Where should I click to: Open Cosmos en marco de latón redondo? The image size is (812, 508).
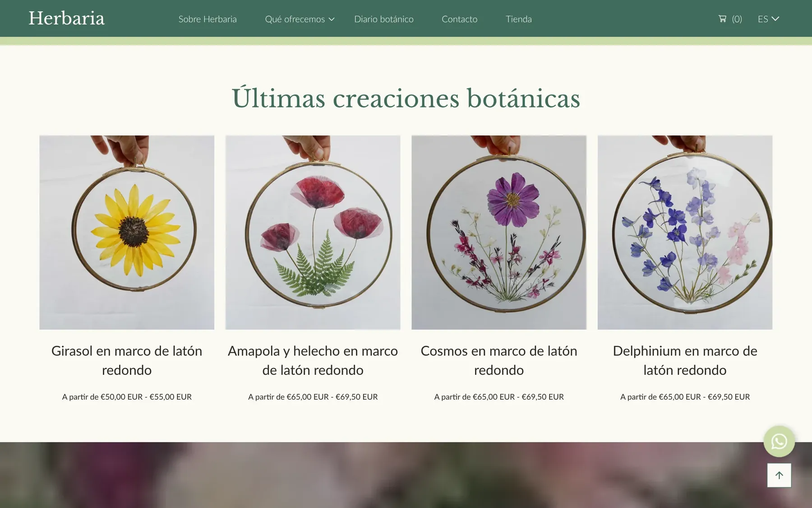[499, 360]
